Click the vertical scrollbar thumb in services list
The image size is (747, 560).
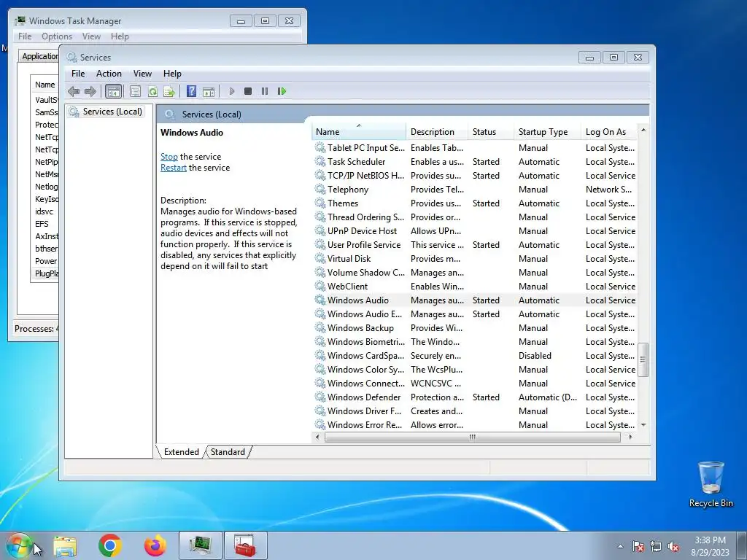(x=643, y=359)
